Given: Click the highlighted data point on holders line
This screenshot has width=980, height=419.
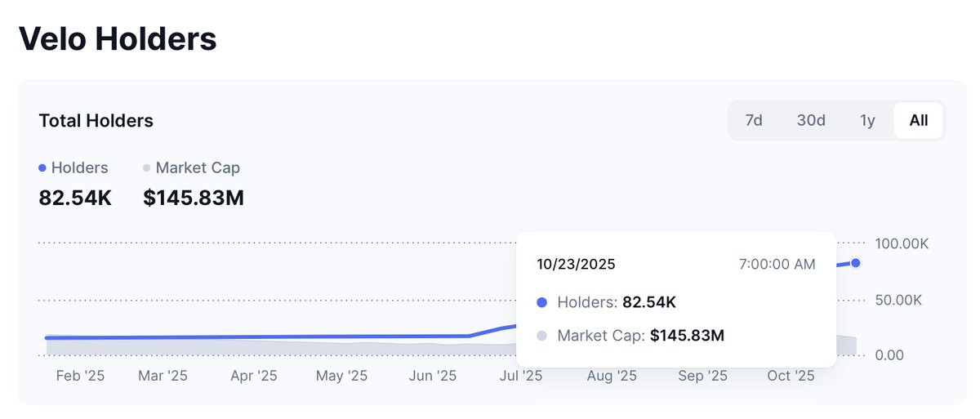Looking at the screenshot, I should (x=856, y=263).
